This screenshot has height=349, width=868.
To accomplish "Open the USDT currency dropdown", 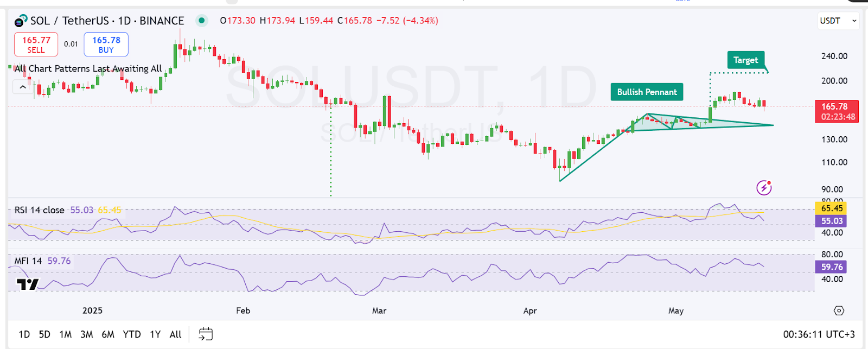I will (x=839, y=21).
